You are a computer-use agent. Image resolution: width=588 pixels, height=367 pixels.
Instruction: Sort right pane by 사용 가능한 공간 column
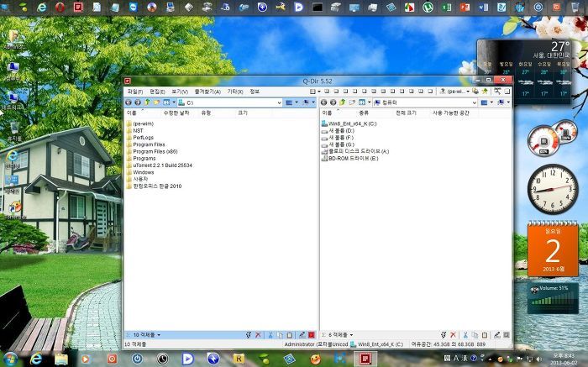point(451,113)
